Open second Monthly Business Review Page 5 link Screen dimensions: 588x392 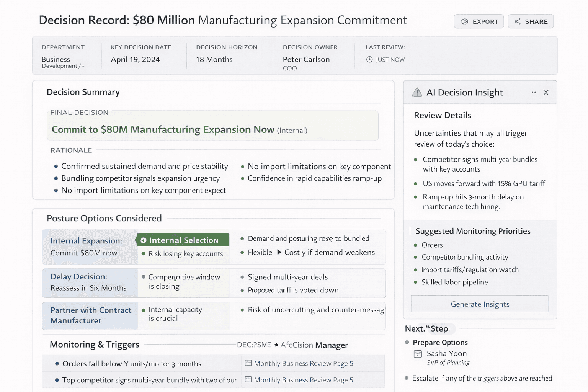click(x=303, y=380)
